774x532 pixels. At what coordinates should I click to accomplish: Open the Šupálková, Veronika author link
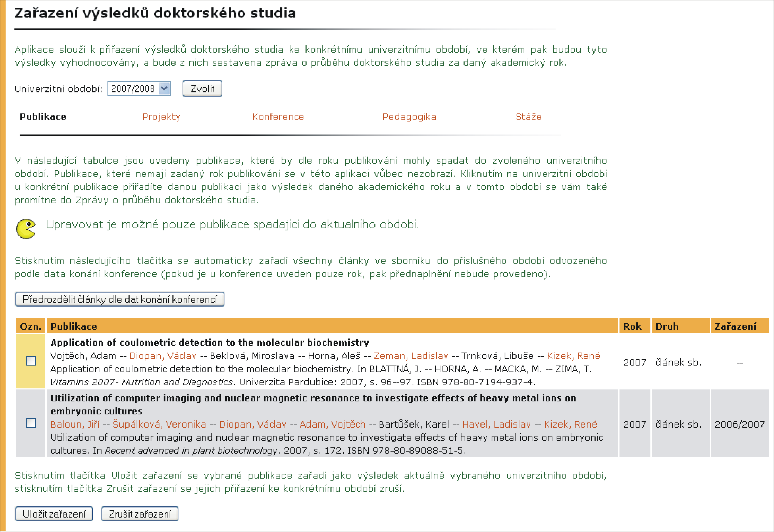(x=159, y=424)
